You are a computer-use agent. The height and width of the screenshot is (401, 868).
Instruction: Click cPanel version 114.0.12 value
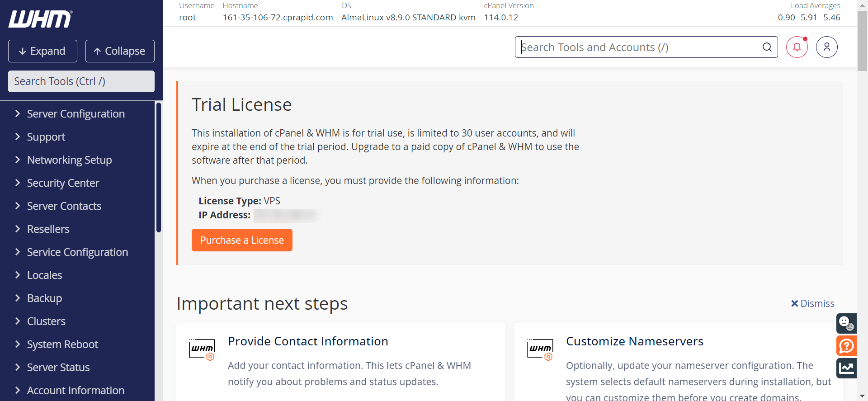(x=501, y=17)
